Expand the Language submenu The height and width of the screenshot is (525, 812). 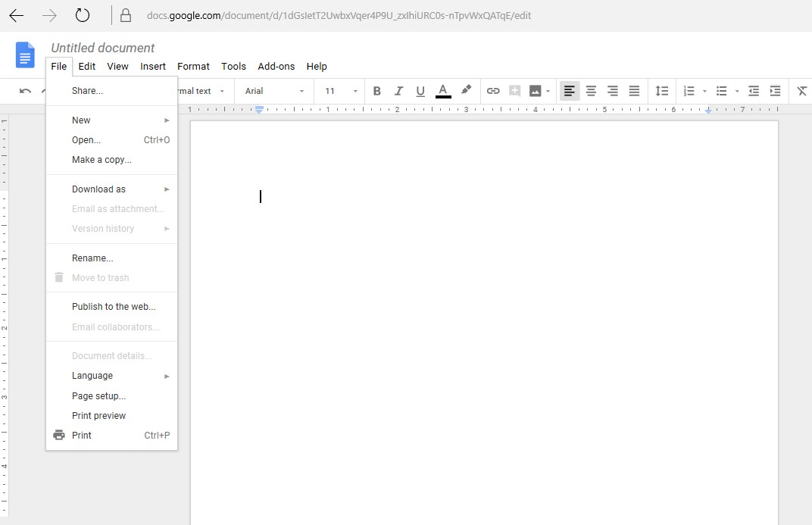tap(112, 375)
